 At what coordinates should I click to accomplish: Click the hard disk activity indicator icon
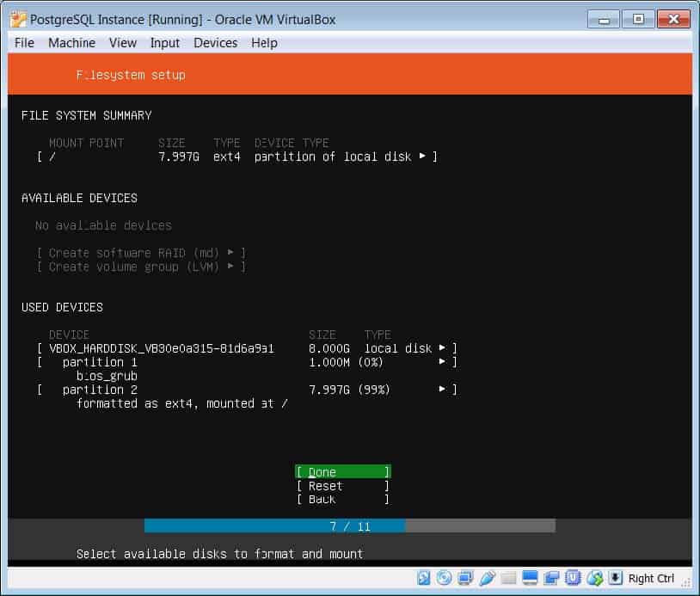pos(423,578)
